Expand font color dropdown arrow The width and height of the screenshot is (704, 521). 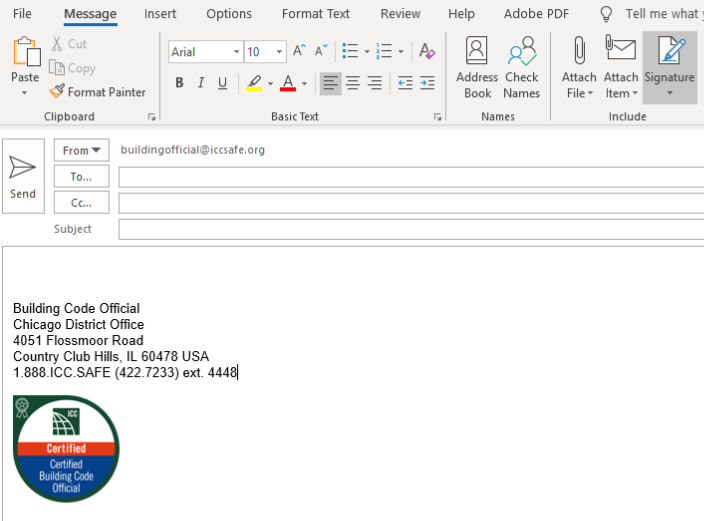point(304,84)
